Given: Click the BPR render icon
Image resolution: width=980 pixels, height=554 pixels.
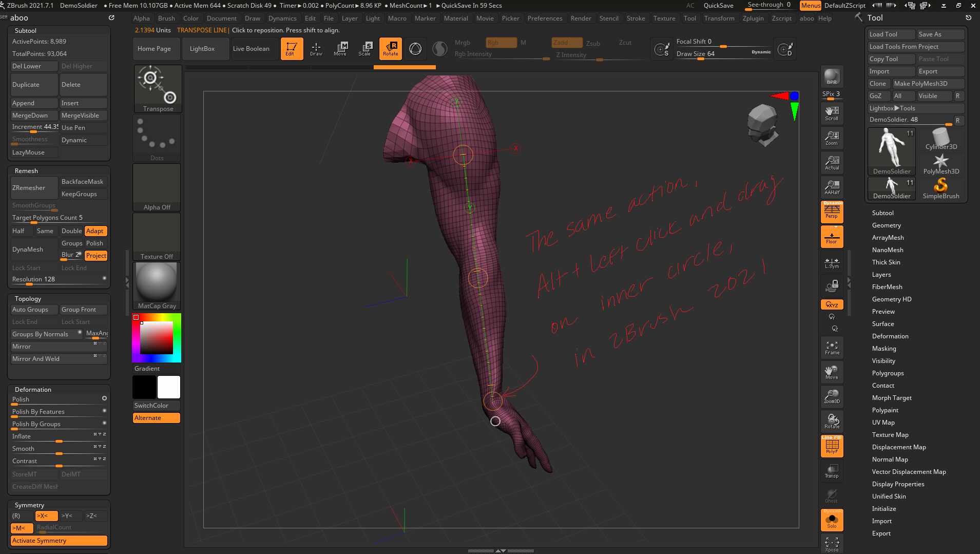Looking at the screenshot, I should coord(832,77).
